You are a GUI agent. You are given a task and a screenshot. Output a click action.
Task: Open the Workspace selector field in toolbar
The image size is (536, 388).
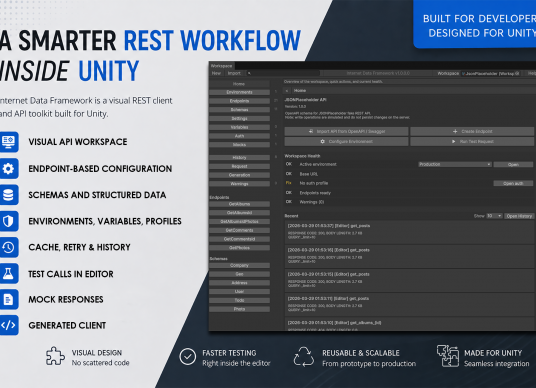(491, 73)
